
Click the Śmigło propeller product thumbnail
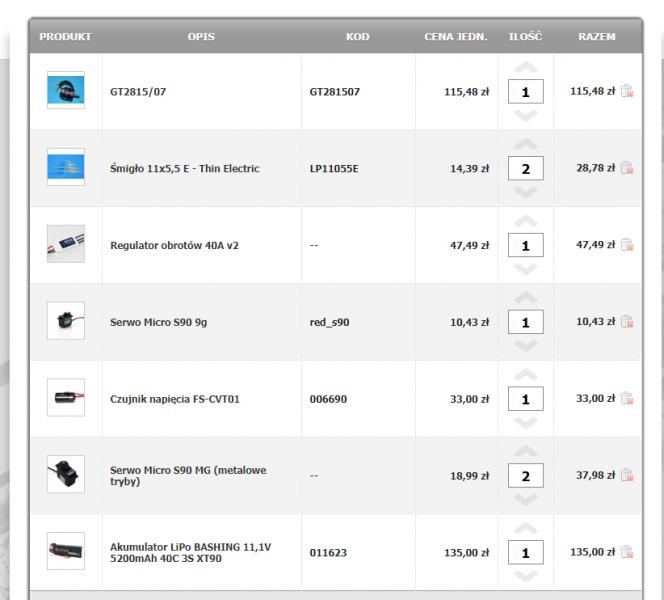(66, 168)
